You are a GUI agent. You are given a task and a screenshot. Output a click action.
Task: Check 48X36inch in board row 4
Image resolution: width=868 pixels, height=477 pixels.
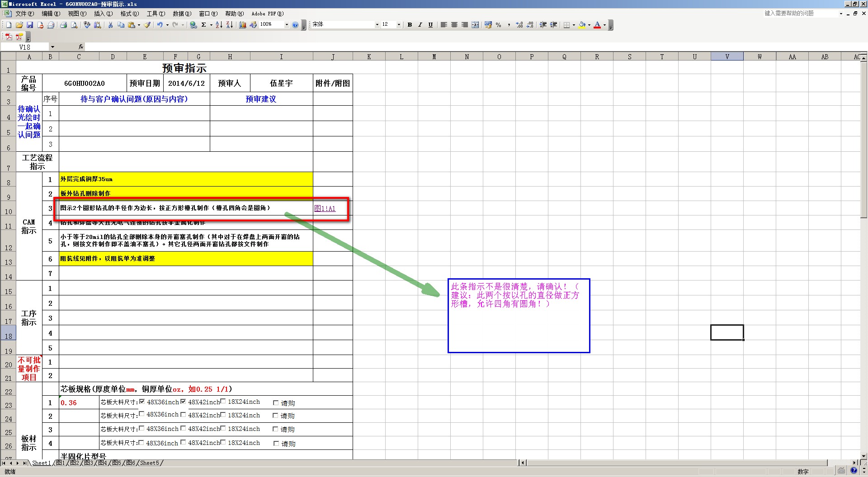[x=142, y=442]
